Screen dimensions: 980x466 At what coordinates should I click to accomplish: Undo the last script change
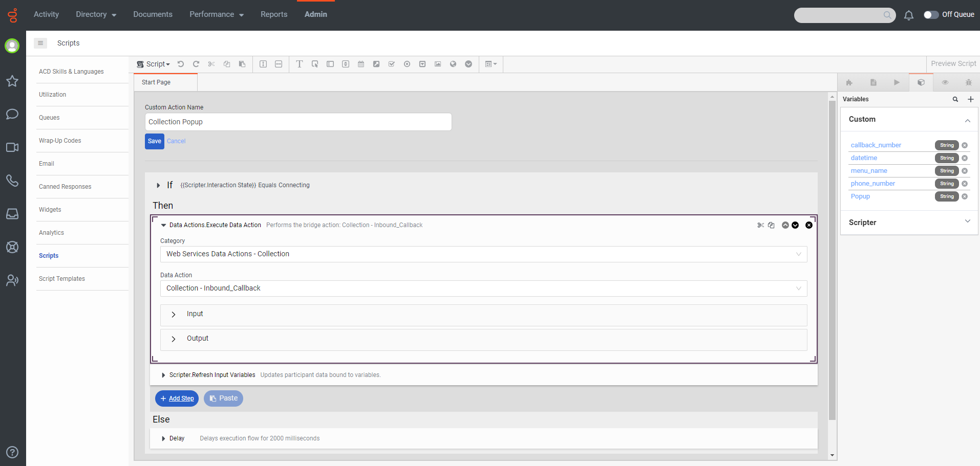coord(181,64)
